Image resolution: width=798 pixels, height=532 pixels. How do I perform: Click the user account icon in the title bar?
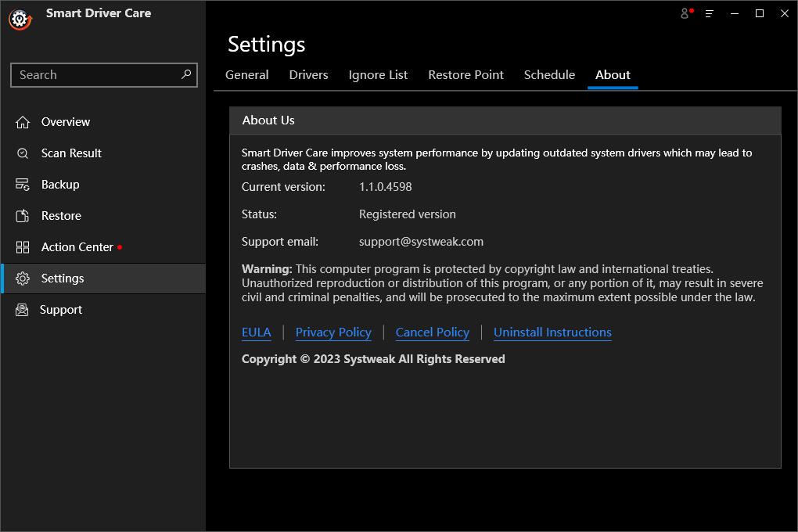pyautogui.click(x=686, y=13)
